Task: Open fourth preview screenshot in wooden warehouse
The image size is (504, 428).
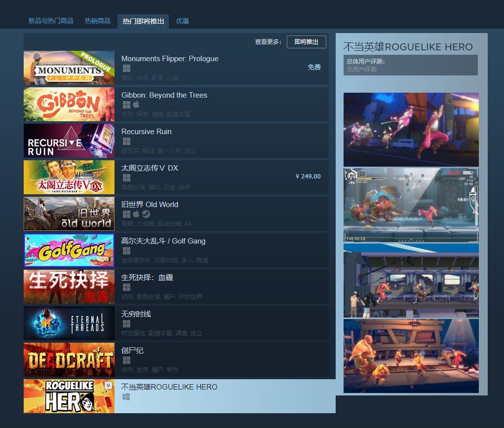Action: pyautogui.click(x=411, y=356)
